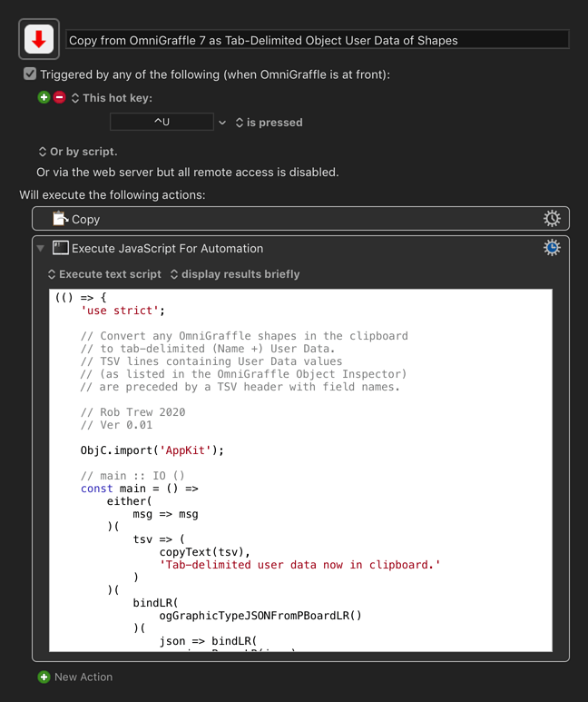Click the red down-arrow macro icon
The height and width of the screenshot is (702, 588).
pos(39,40)
